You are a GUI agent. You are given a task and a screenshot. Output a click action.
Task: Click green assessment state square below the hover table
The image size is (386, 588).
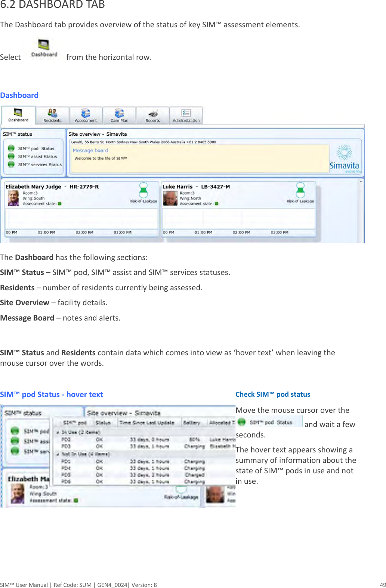(76, 501)
